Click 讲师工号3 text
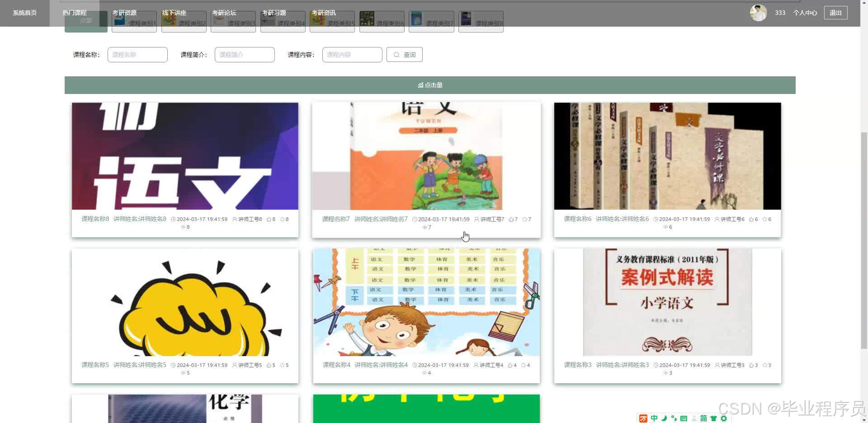Viewport: 868px width, 423px height. tap(732, 365)
